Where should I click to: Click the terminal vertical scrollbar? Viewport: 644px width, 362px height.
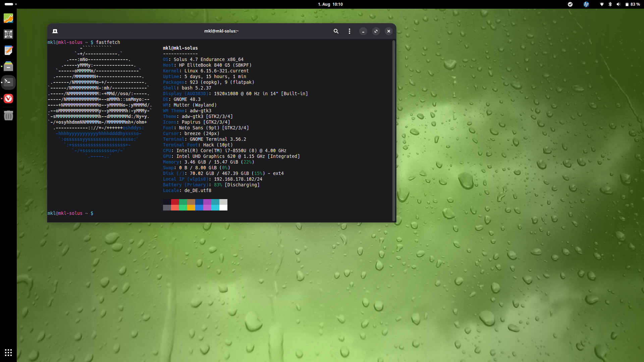click(394, 131)
